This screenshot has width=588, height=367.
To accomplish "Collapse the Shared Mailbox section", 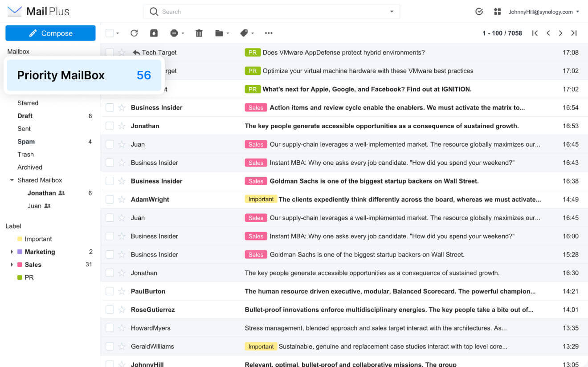I will point(12,180).
